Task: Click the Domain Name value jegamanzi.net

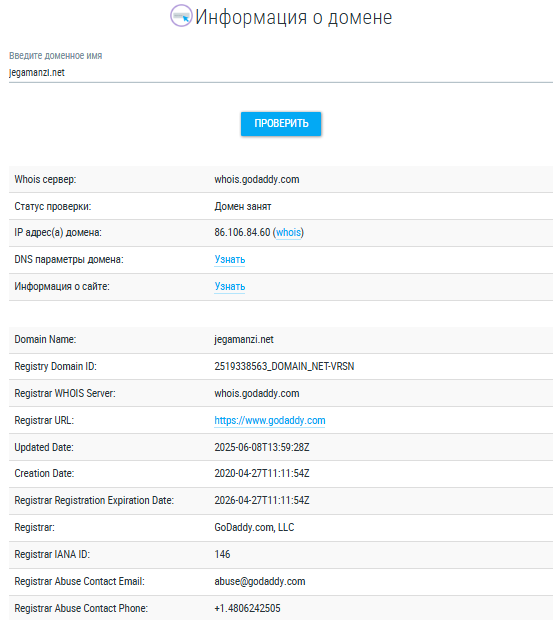Action: pos(244,340)
